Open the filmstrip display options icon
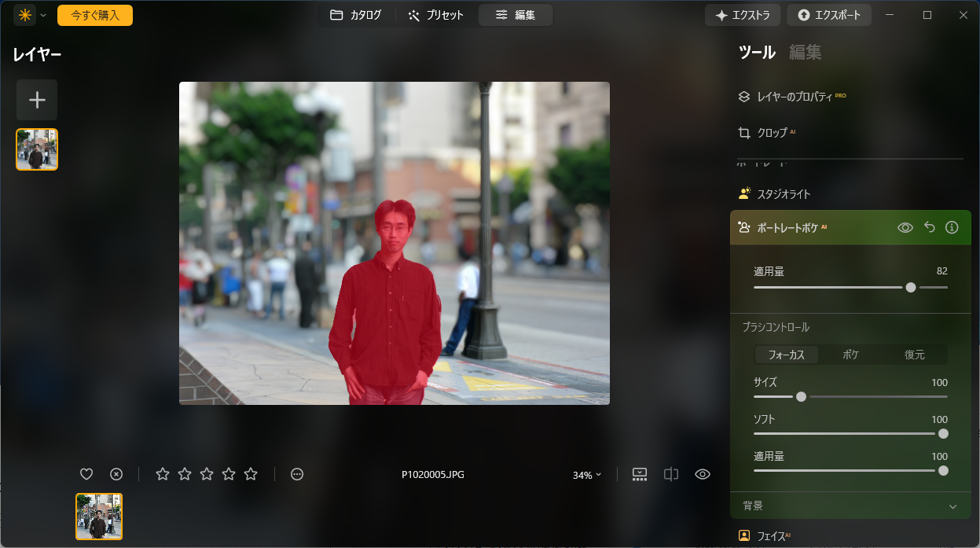Viewport: 980px width, 548px height. [639, 473]
